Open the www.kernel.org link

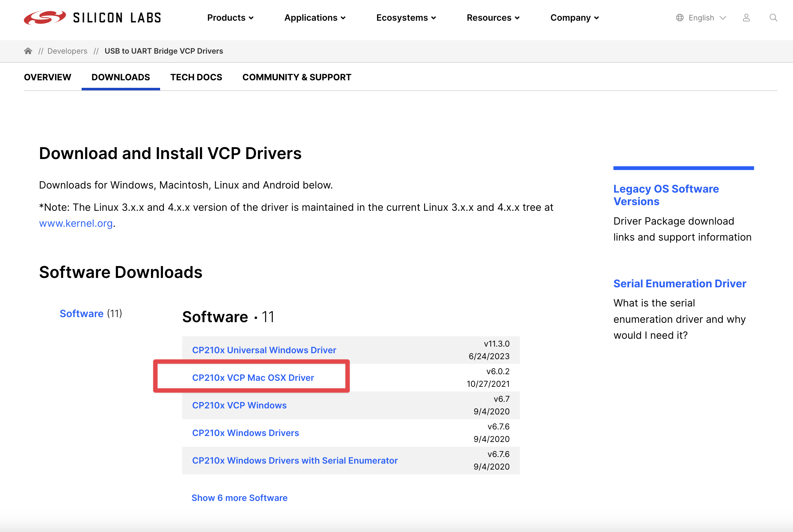(76, 223)
